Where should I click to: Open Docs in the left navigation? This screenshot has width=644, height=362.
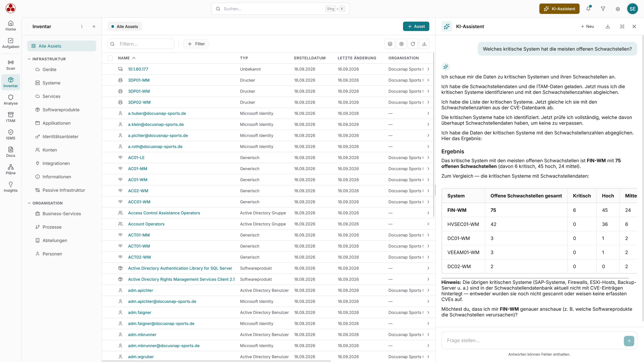click(11, 152)
